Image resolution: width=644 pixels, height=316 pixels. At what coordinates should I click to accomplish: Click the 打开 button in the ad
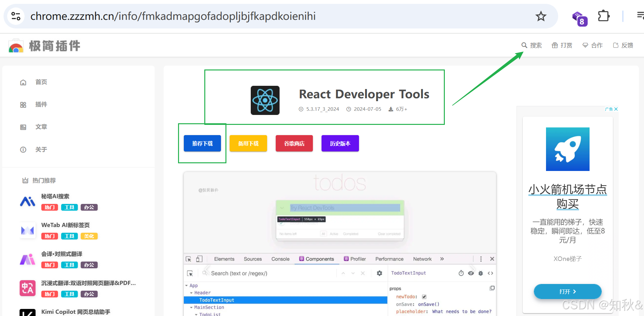pyautogui.click(x=567, y=292)
